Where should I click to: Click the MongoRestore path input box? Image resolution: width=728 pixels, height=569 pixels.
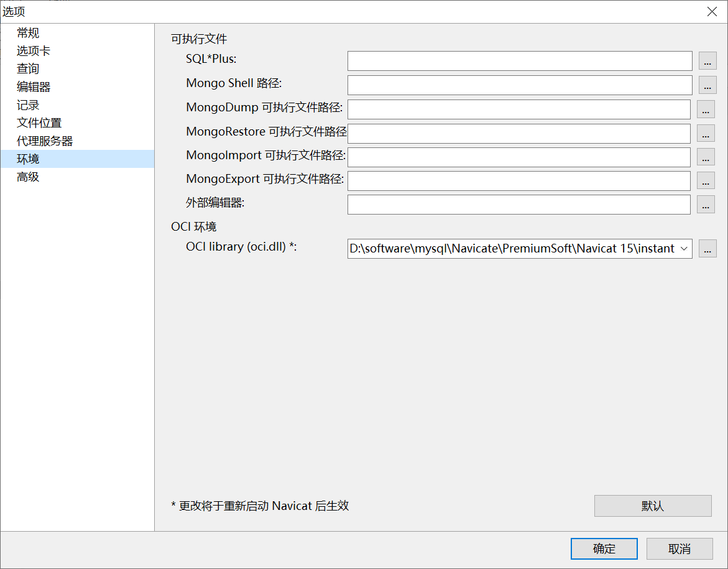click(518, 133)
